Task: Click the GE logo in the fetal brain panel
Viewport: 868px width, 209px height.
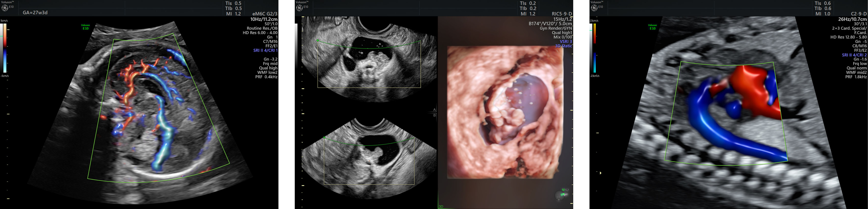Action: tap(5, 8)
